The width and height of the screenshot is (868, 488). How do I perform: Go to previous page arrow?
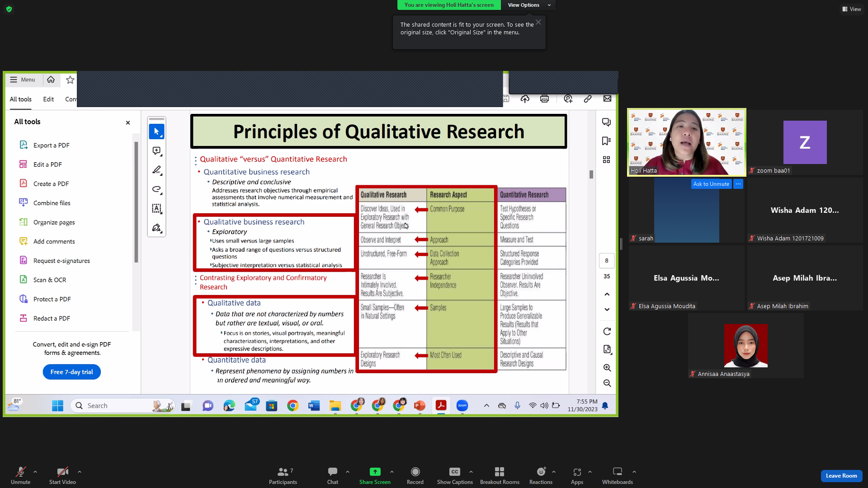[607, 294]
